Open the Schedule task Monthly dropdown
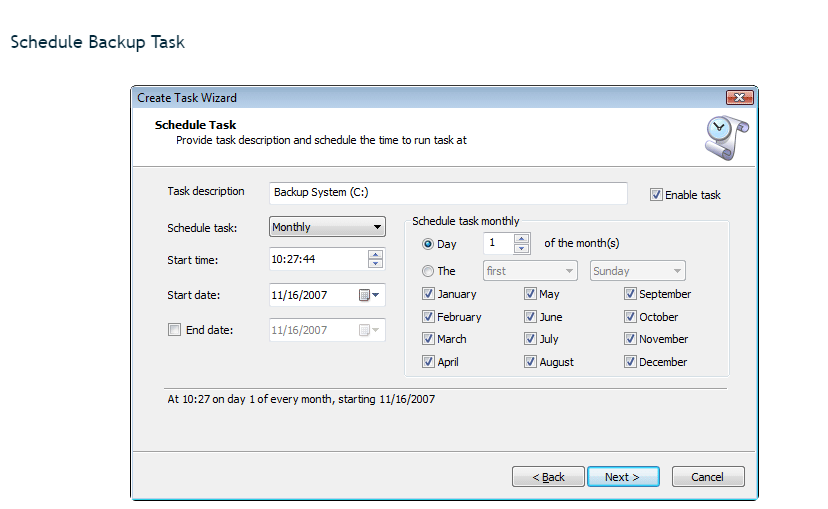828x509 pixels. click(327, 227)
